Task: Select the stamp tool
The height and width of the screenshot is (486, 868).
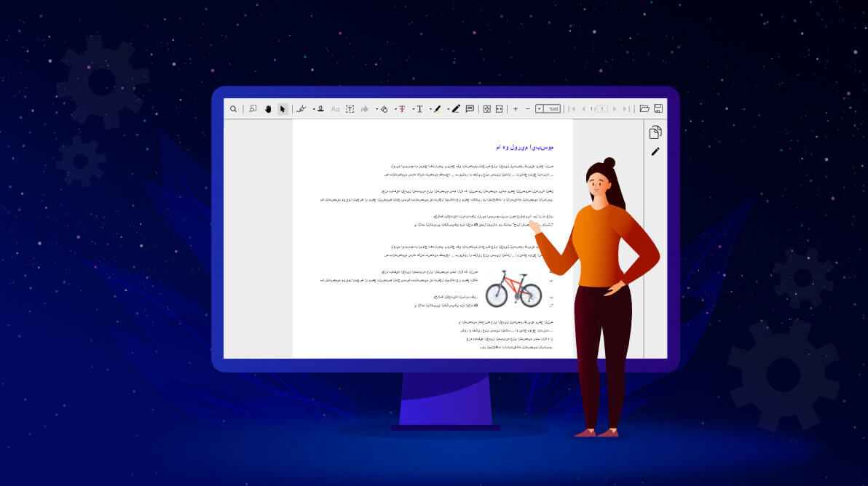Action: click(320, 109)
